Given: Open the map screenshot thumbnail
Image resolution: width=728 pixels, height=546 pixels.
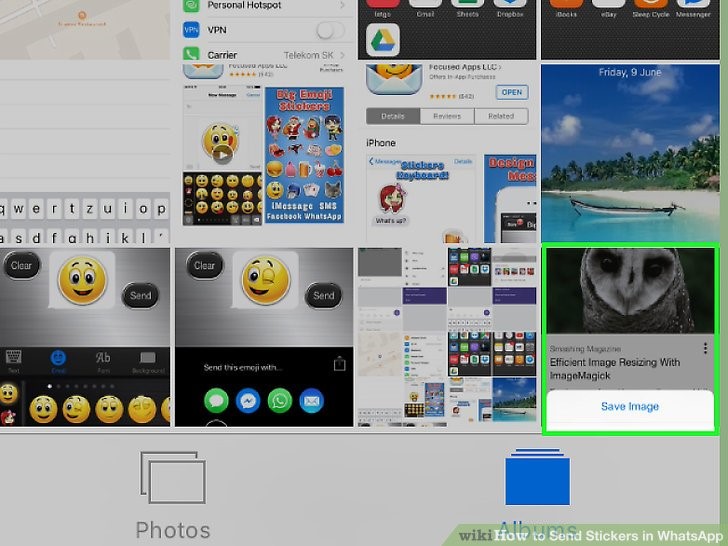Looking at the screenshot, I should (85, 30).
